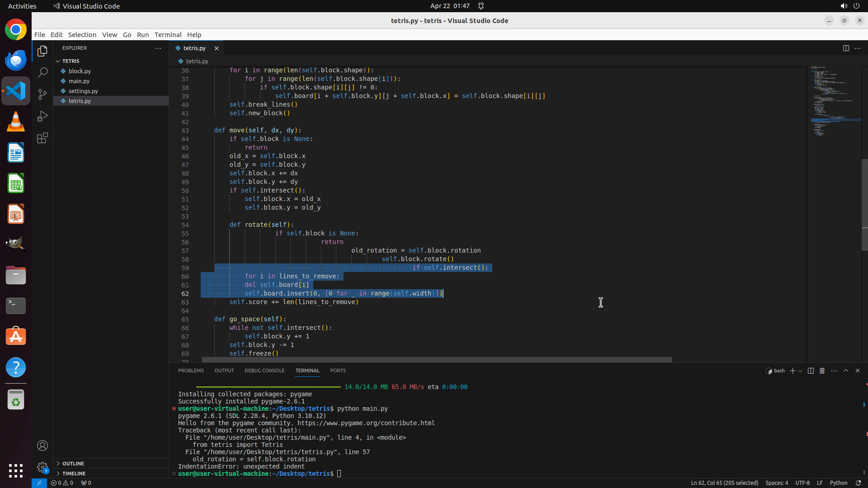Click the Split Editor Right icon

846,48
